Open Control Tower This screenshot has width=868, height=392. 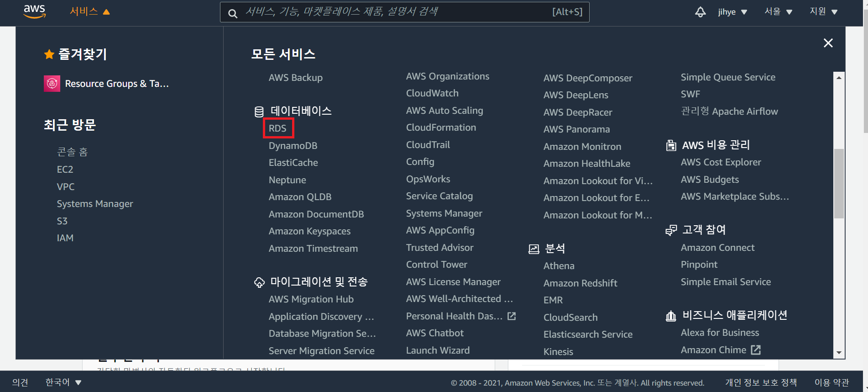(x=437, y=265)
